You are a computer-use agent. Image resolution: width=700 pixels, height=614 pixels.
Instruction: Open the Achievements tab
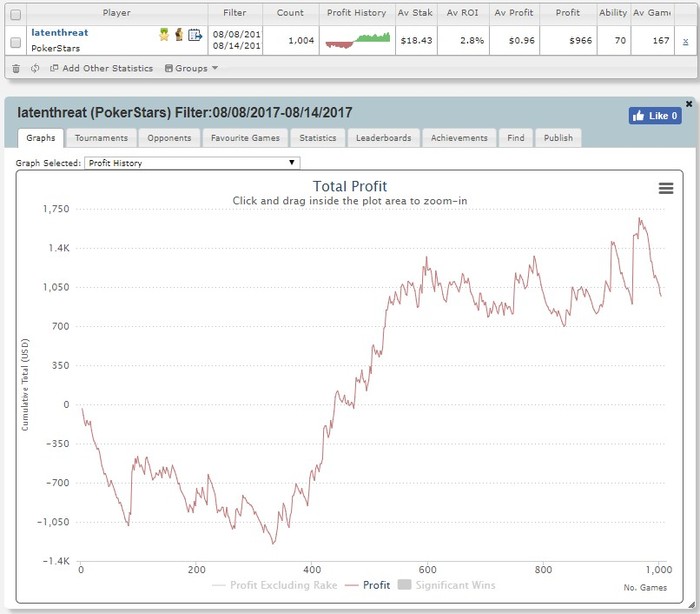click(459, 138)
